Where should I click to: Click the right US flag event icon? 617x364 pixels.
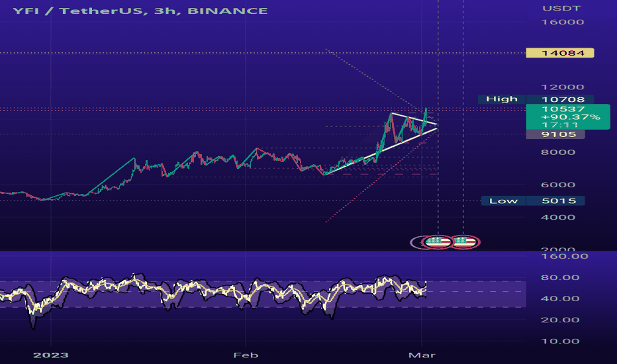click(x=465, y=242)
